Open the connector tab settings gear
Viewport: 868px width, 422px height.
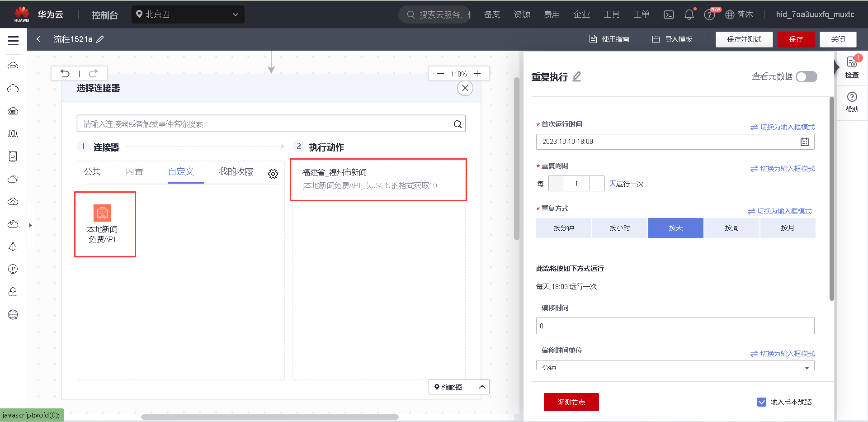[273, 174]
